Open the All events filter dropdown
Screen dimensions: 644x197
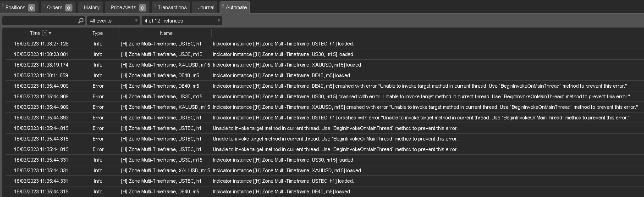[x=113, y=21]
